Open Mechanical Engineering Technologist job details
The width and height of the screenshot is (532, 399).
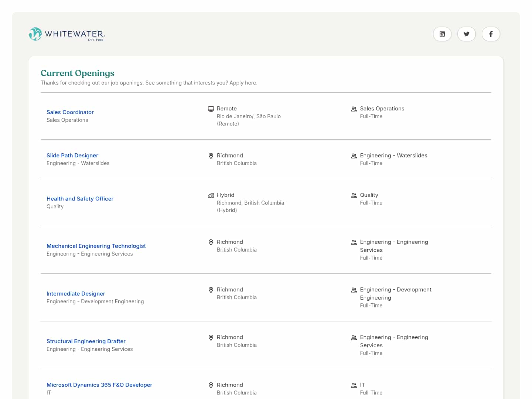(x=96, y=246)
